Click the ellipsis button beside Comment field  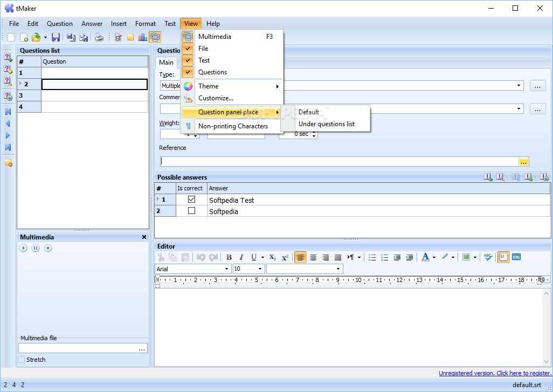tap(537, 109)
